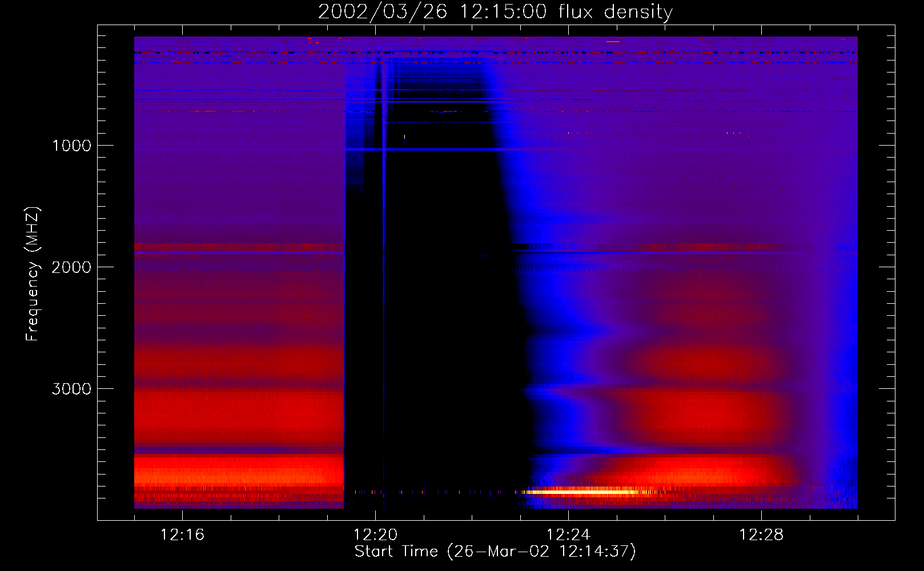Click the 1000 frequency tick label
924x571 pixels.
tap(71, 146)
